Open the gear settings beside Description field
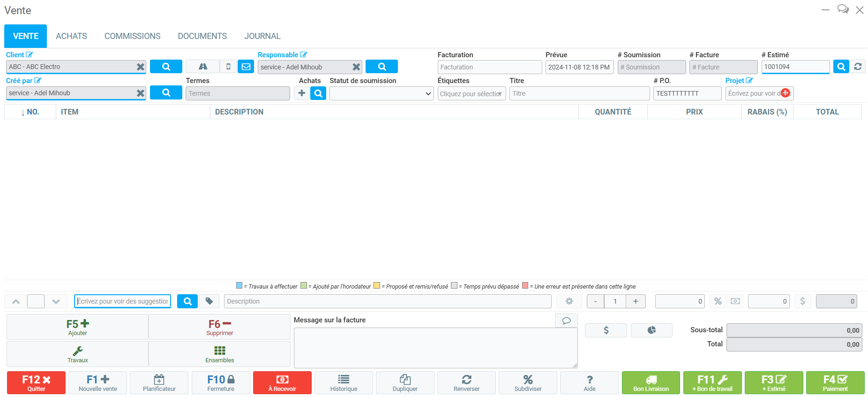The image size is (868, 397). (x=569, y=301)
